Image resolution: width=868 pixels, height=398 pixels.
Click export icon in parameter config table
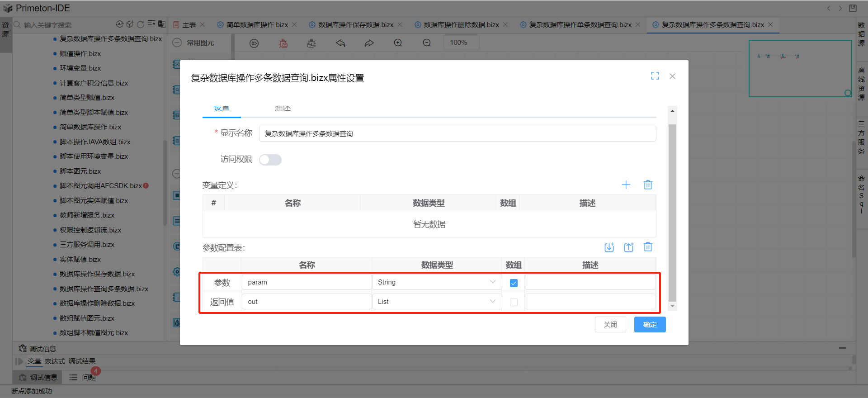coord(628,247)
